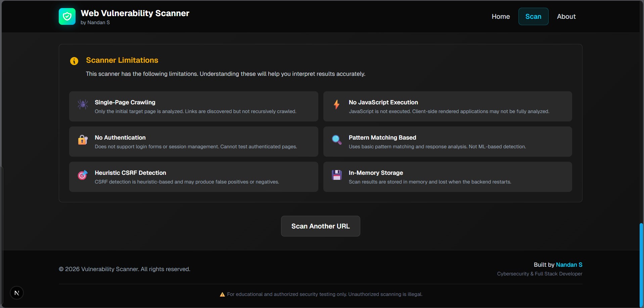Click the spider icon for Single-Page Crawling

point(83,104)
